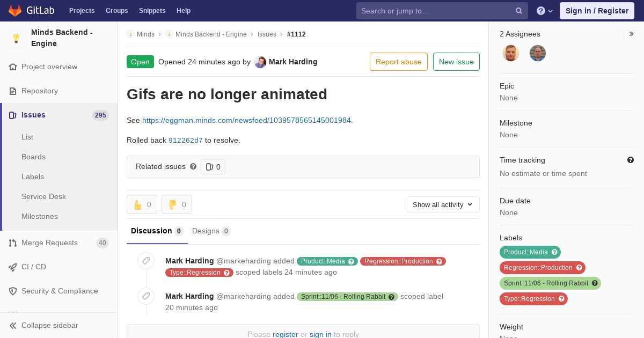Click the New issue button

pyautogui.click(x=456, y=62)
